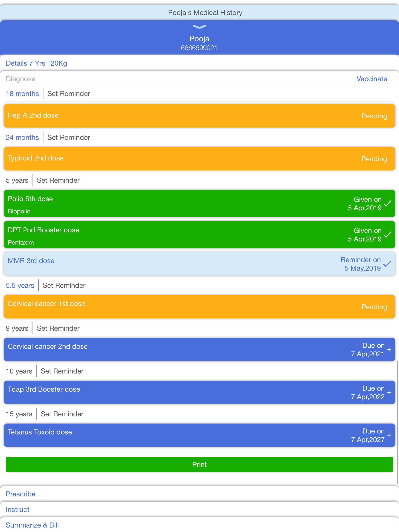Screen dimensions: 399x532
Task: Tap the plus icon on Cervical cancer 2nd dose
Action: [389, 350]
